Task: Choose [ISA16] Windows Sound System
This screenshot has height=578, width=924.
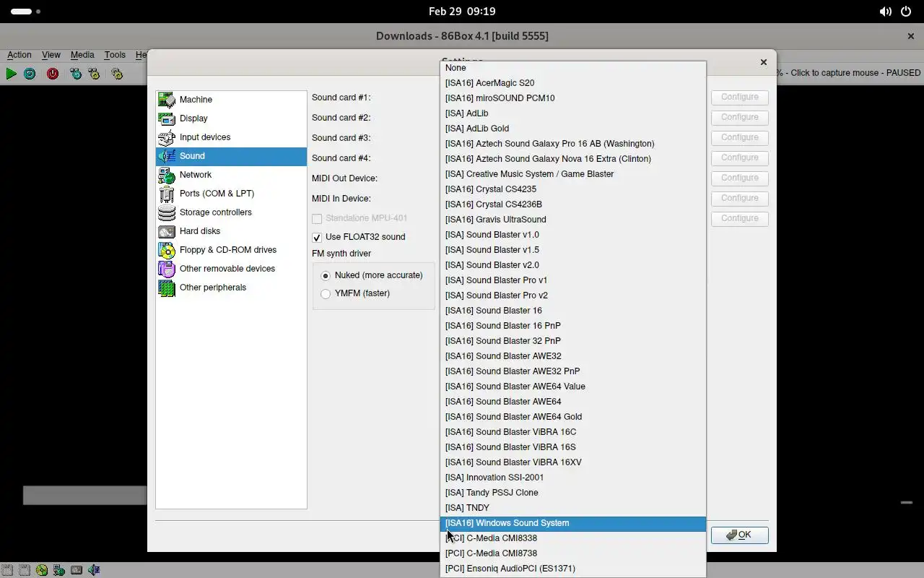Action: 573,523
